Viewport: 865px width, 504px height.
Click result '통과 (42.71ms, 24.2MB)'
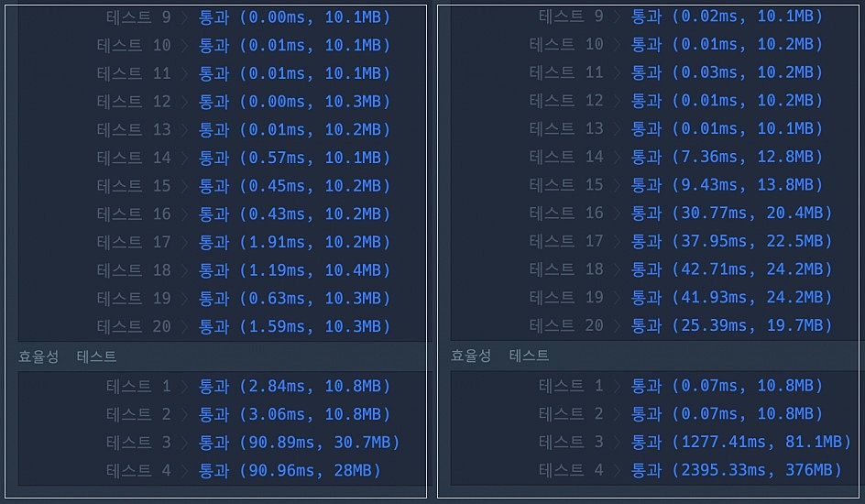point(731,269)
